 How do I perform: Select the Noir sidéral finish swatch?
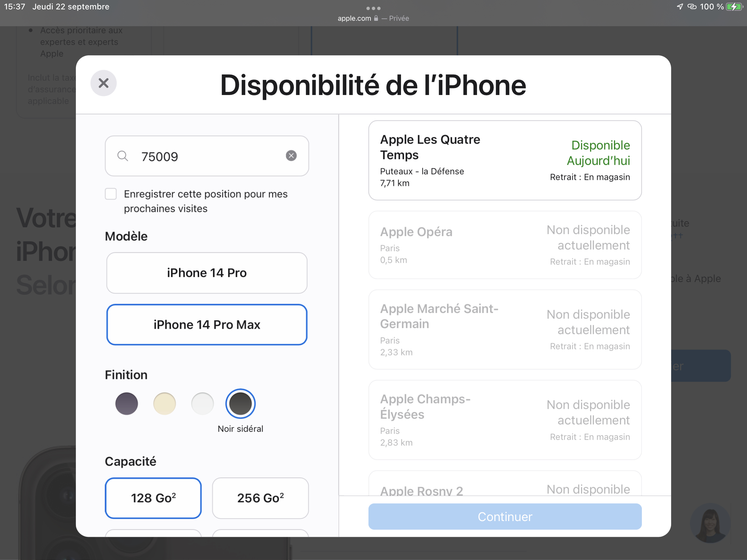coord(240,403)
